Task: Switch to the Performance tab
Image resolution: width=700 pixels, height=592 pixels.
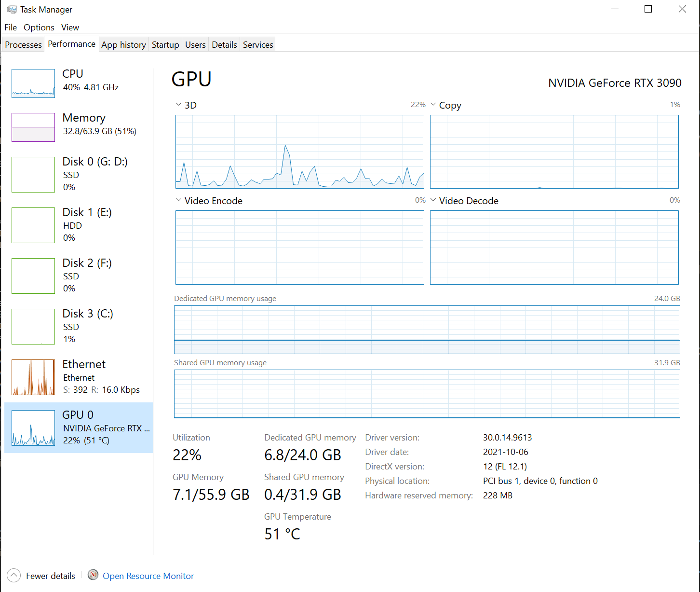Action: pos(71,44)
